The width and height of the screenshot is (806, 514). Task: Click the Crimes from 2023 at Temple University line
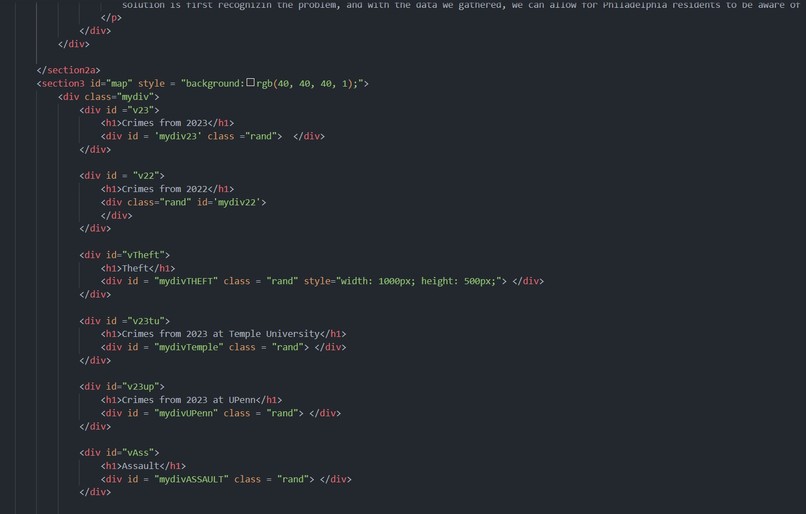224,334
